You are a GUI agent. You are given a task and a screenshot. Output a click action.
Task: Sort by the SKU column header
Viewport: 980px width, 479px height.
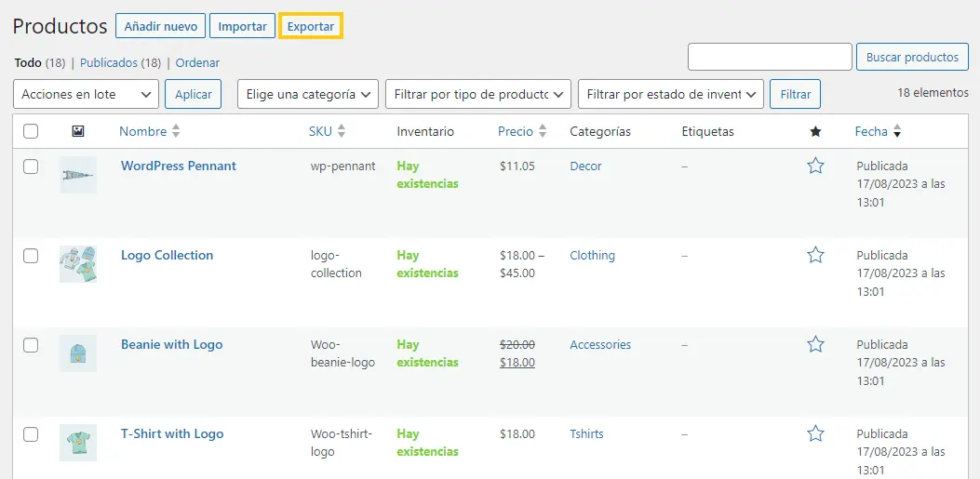(321, 131)
